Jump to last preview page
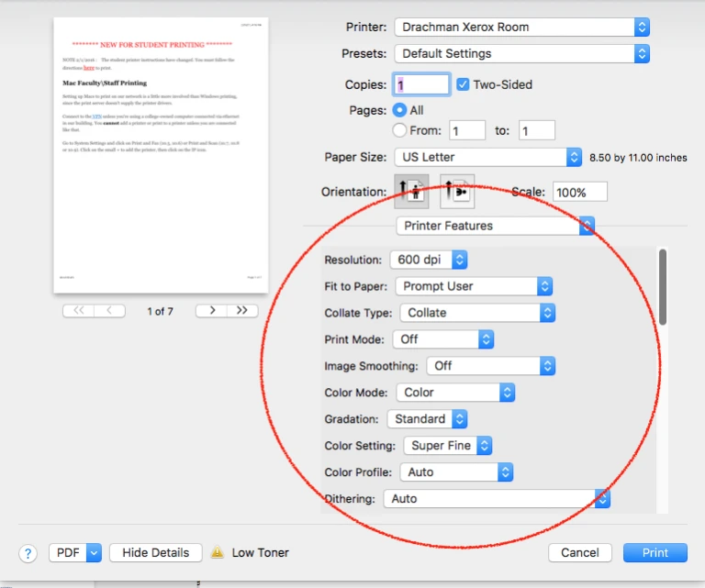This screenshot has height=588, width=705. coord(242,310)
